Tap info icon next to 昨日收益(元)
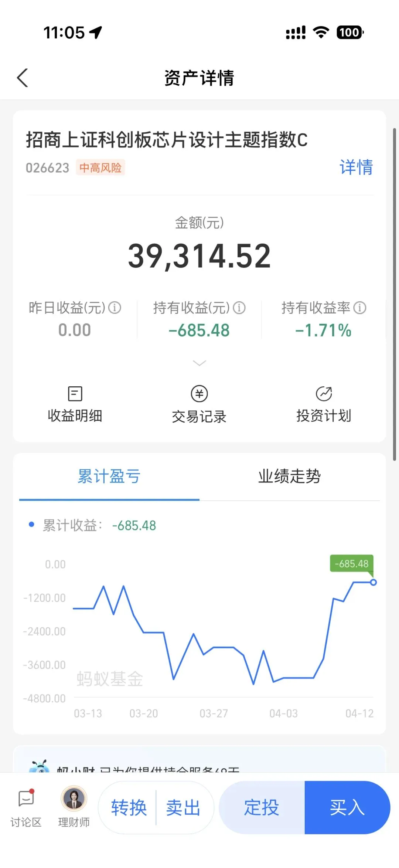This screenshot has width=399, height=868. tap(115, 308)
